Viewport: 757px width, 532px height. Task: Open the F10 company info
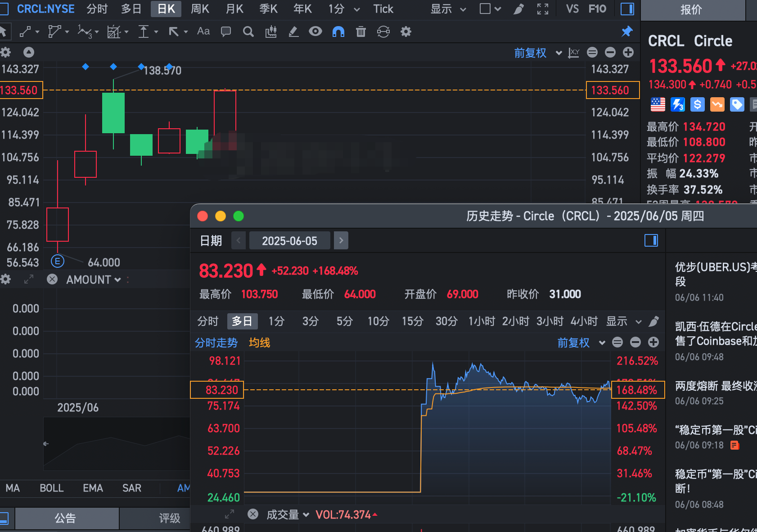point(597,9)
